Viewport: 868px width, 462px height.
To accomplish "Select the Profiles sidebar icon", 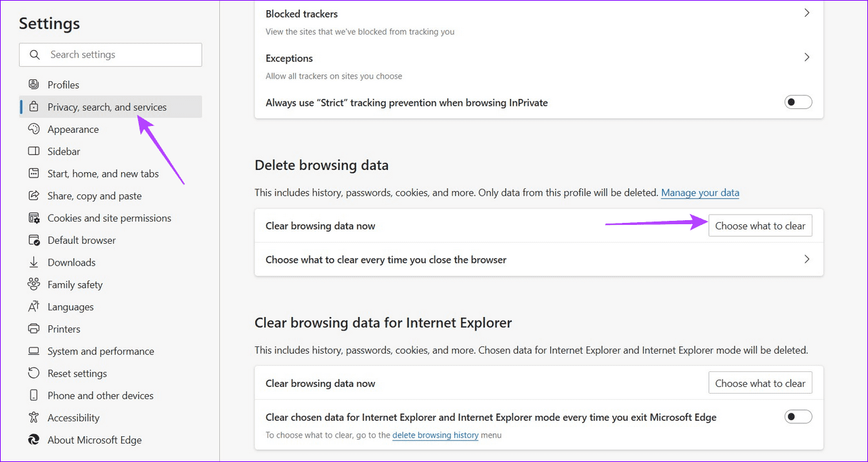I will [33, 84].
